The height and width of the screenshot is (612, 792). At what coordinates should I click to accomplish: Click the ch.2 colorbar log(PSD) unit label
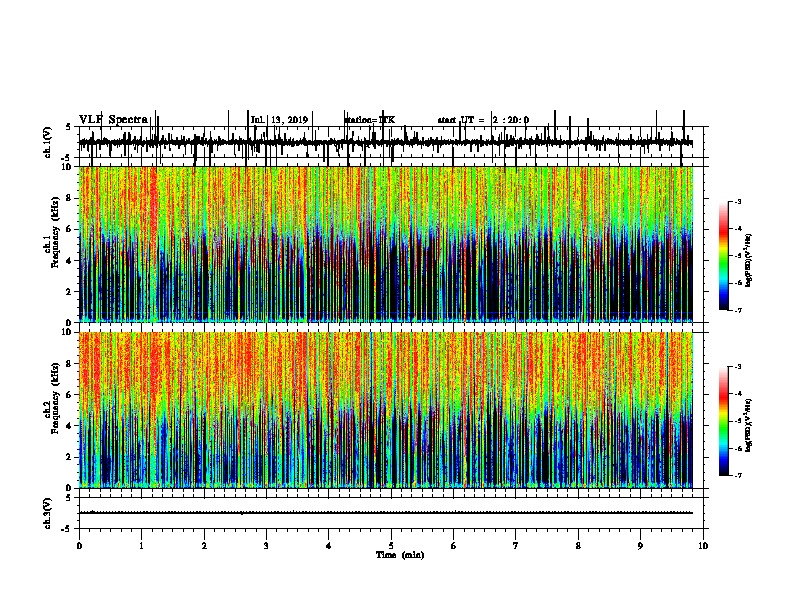point(749,425)
